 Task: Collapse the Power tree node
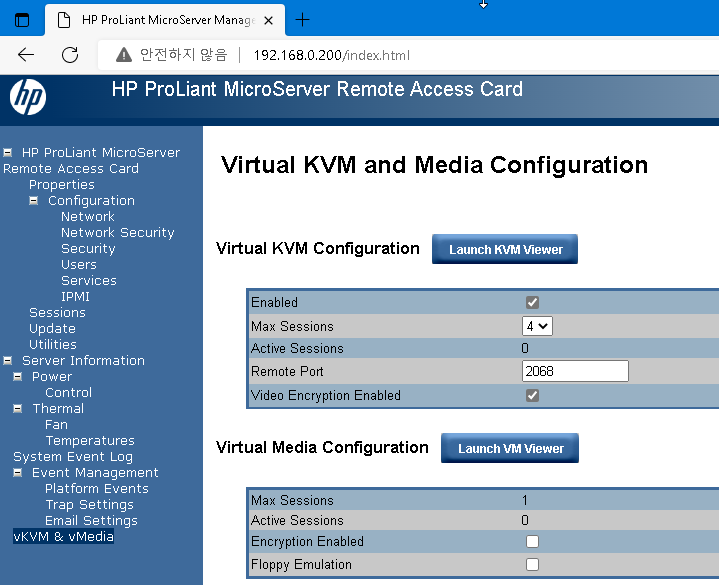17,376
